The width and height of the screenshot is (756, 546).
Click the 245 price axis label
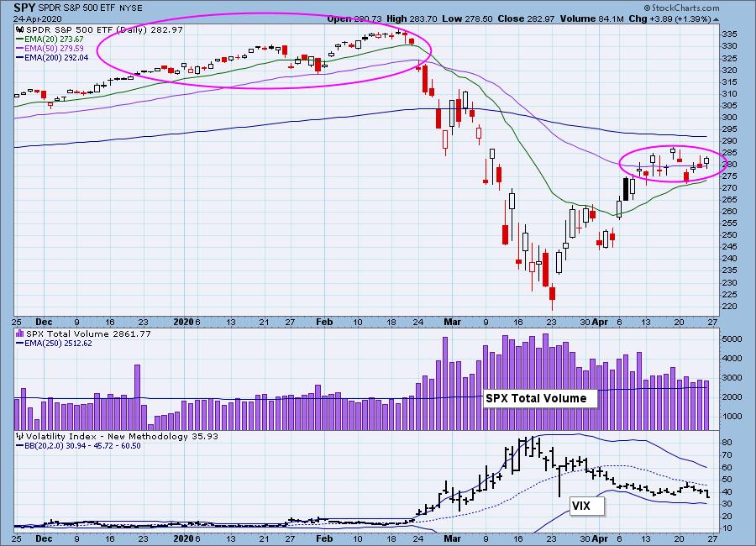point(729,247)
